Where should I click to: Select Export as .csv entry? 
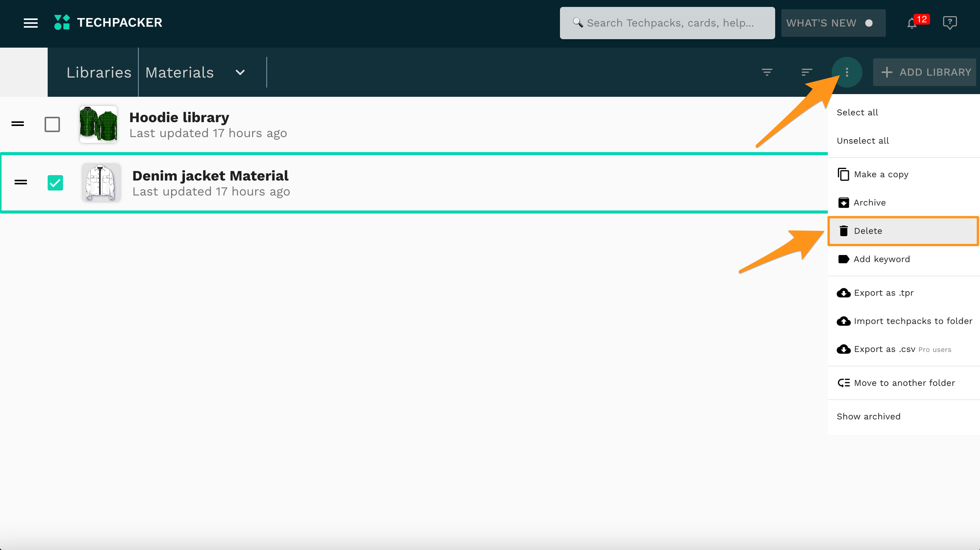pos(904,349)
